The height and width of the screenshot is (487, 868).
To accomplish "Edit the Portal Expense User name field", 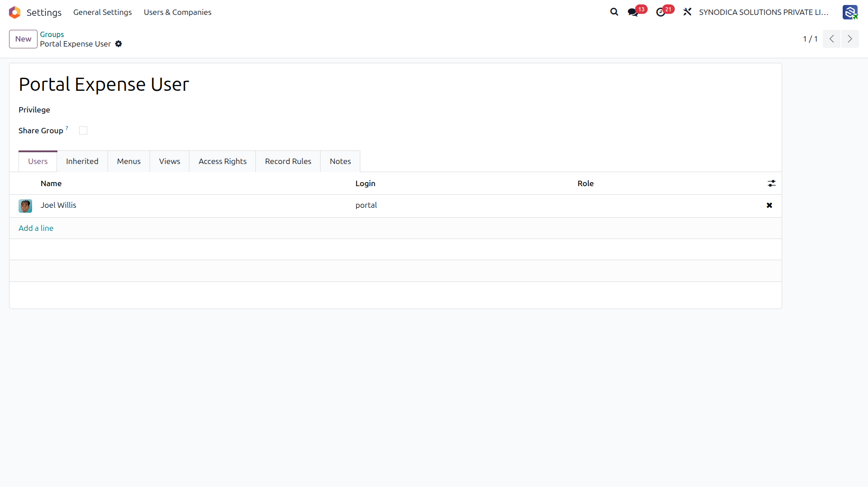I will click(x=104, y=84).
